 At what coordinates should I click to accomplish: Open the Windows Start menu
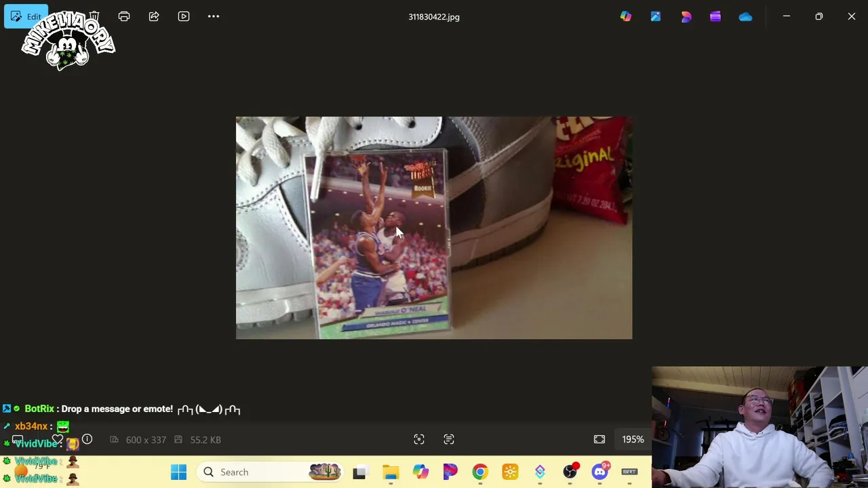pos(179,472)
